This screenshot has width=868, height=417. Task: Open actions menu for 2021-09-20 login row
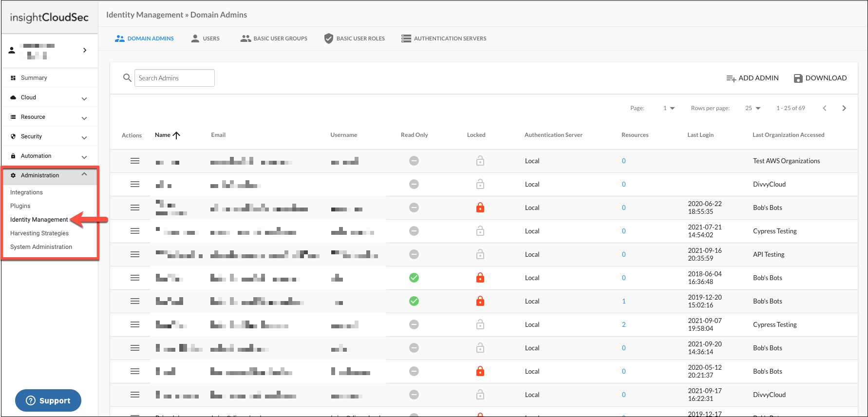[x=135, y=348]
